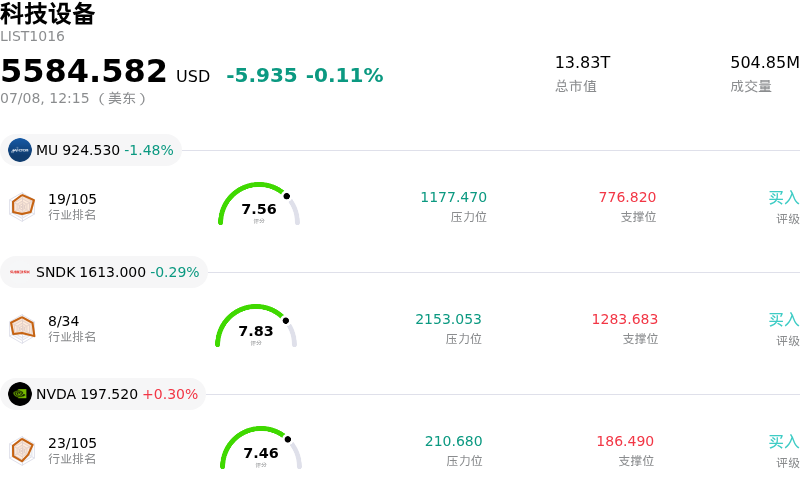Open the NVDA 197.520 ticker chip

pos(103,394)
